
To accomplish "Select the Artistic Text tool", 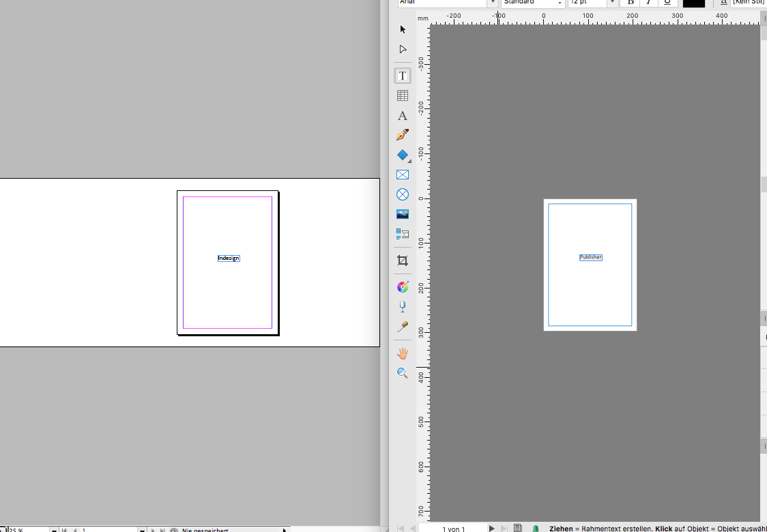I will point(403,116).
